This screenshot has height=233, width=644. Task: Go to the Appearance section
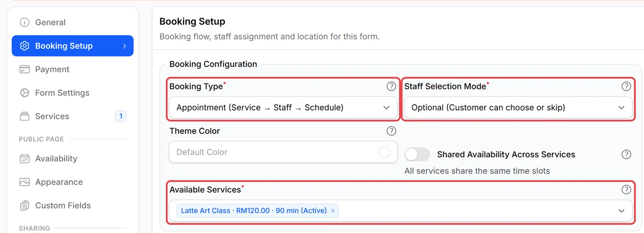click(72, 182)
